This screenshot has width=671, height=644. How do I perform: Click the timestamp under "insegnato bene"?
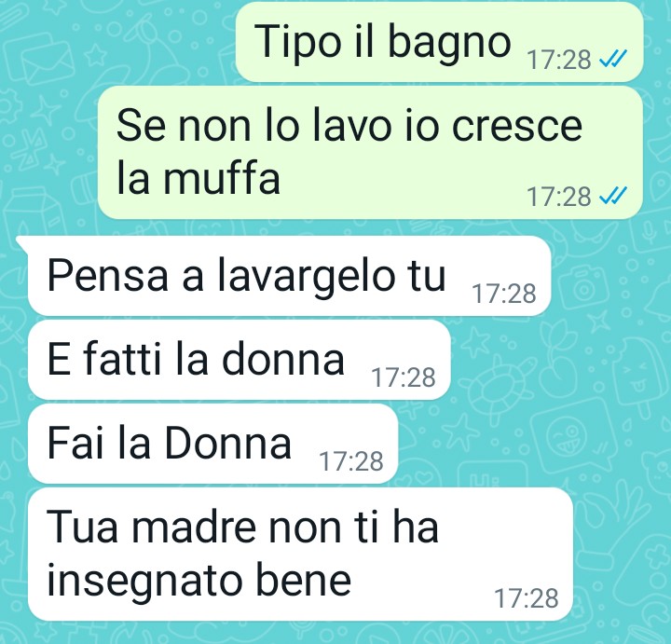click(527, 598)
